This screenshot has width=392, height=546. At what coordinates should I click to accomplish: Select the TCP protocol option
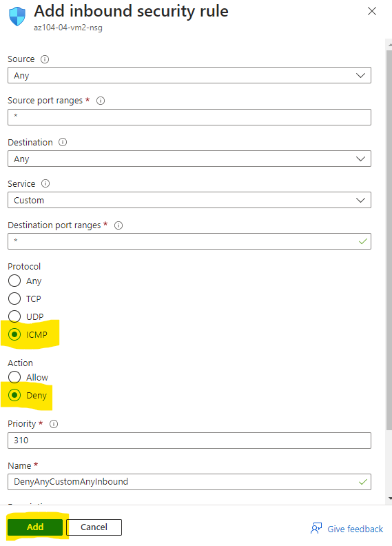pyautogui.click(x=14, y=299)
